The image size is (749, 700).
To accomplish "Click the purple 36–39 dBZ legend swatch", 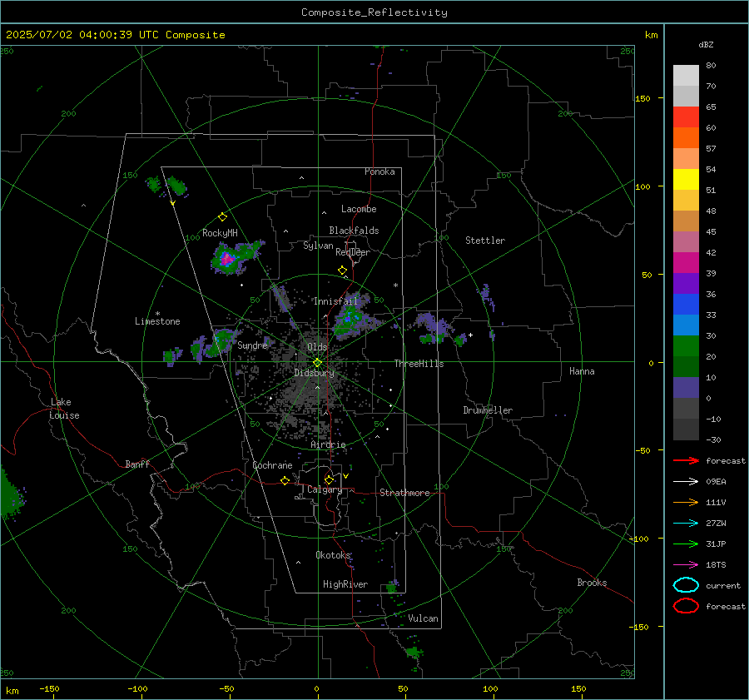I will [686, 284].
